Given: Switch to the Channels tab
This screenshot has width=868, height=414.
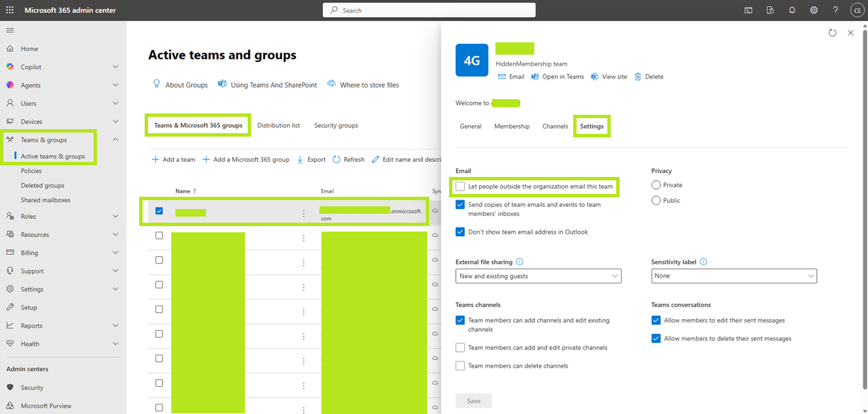Looking at the screenshot, I should (555, 126).
